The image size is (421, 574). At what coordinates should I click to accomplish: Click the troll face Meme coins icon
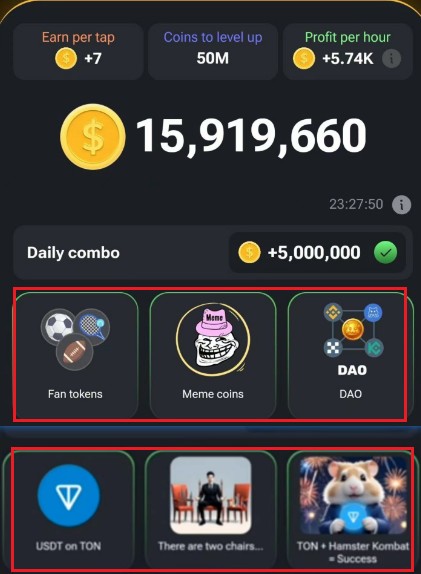(x=213, y=339)
